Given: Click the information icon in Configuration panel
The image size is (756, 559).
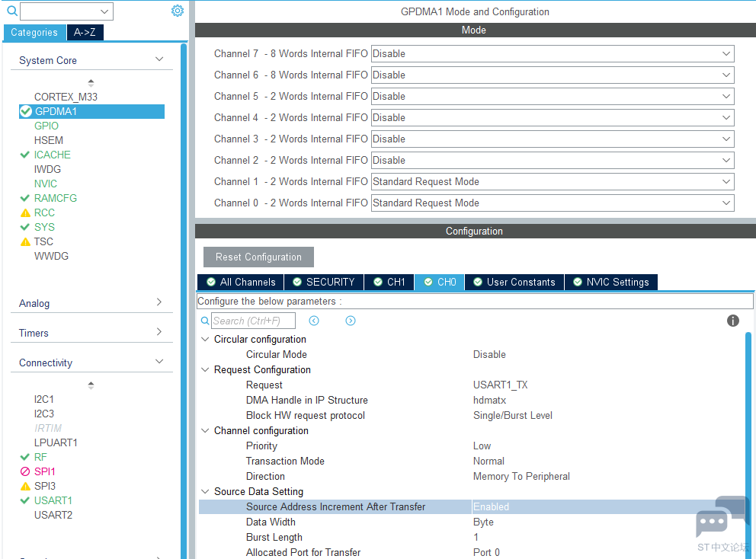Looking at the screenshot, I should (x=732, y=321).
